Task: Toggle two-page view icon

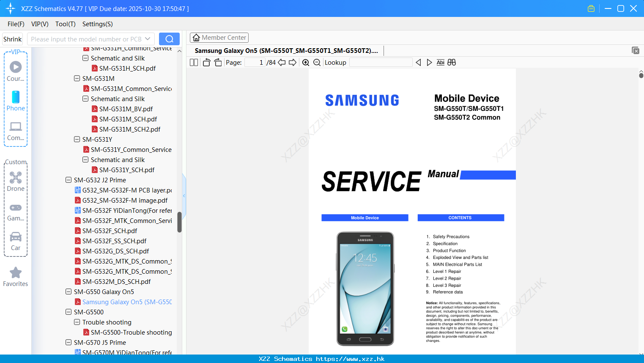Action: point(194,62)
